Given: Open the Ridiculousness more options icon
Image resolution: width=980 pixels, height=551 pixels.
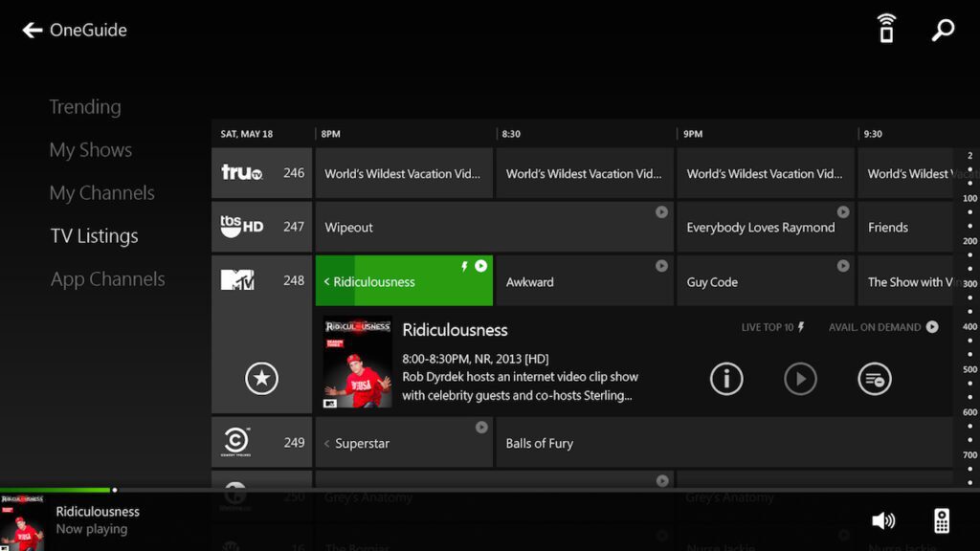Looking at the screenshot, I should click(875, 379).
